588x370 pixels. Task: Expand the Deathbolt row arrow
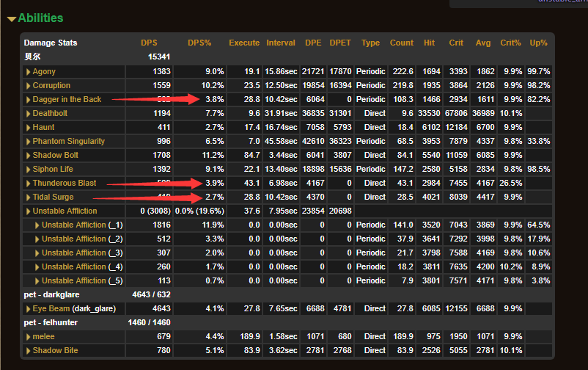[29, 114]
